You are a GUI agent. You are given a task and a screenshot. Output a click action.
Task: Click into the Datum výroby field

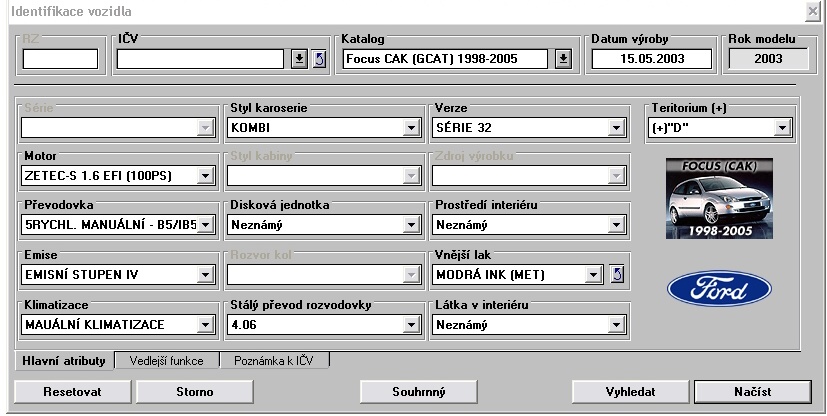click(x=651, y=59)
